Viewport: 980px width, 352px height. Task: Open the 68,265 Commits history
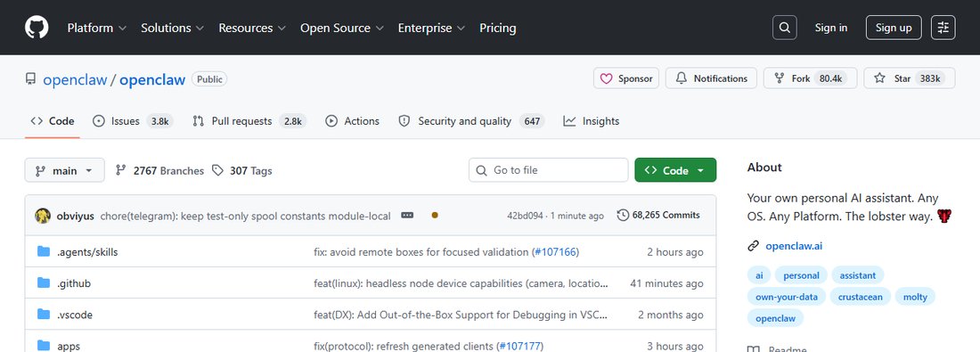[x=658, y=215]
